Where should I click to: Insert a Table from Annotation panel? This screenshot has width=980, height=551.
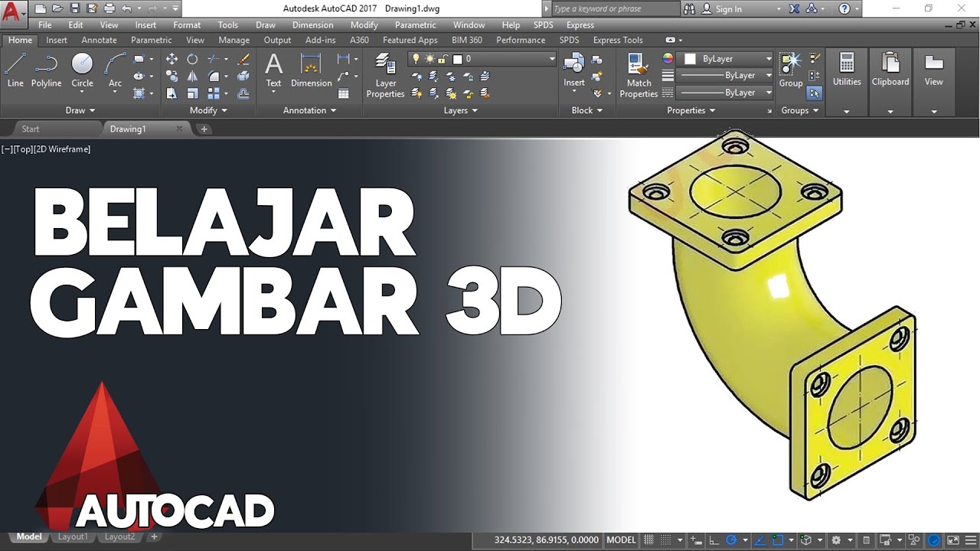[x=344, y=93]
